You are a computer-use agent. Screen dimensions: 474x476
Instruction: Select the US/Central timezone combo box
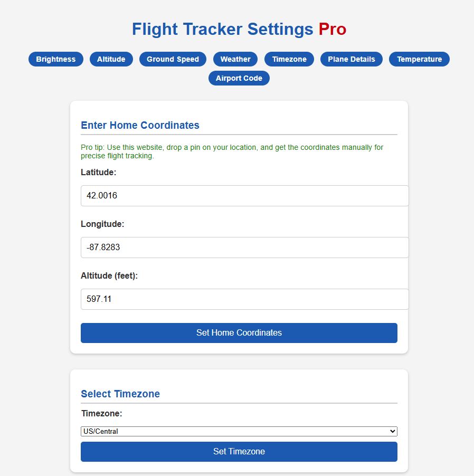click(x=239, y=431)
